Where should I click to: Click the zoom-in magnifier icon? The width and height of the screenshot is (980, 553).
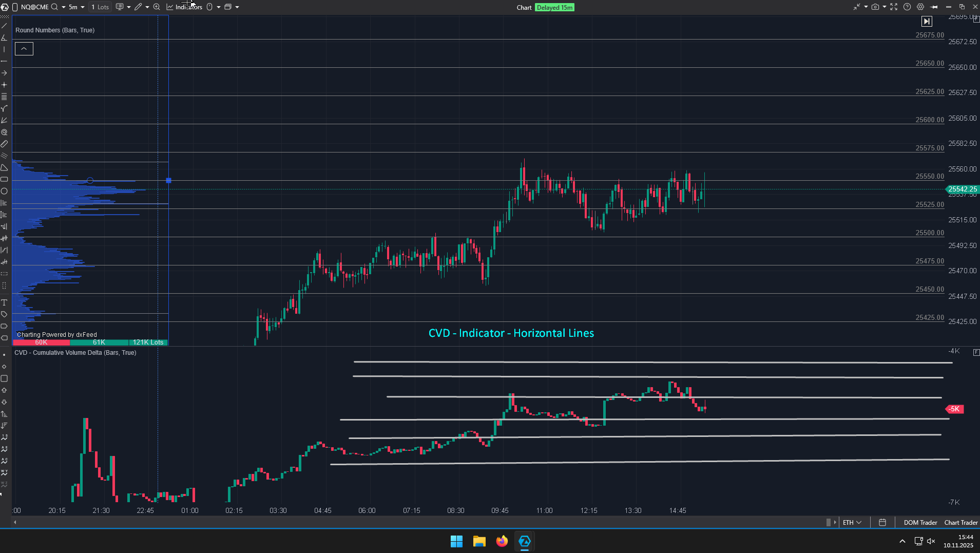[x=157, y=7]
